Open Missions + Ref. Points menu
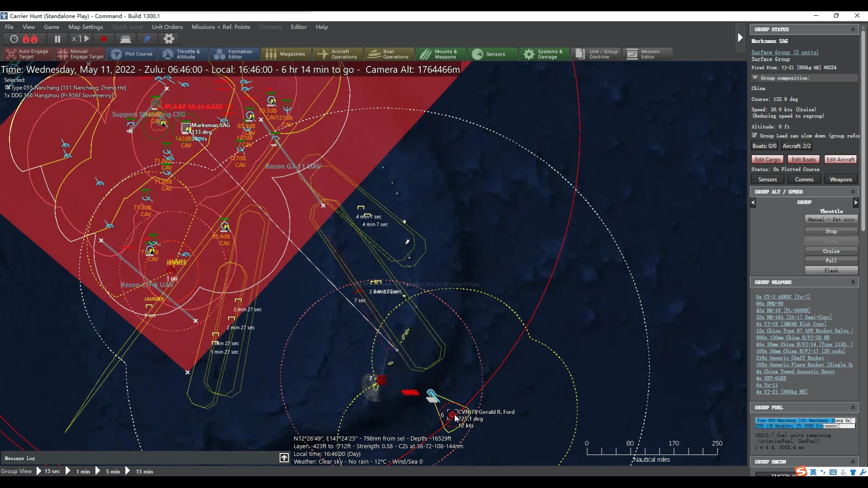The width and height of the screenshot is (868, 488). 221,27
